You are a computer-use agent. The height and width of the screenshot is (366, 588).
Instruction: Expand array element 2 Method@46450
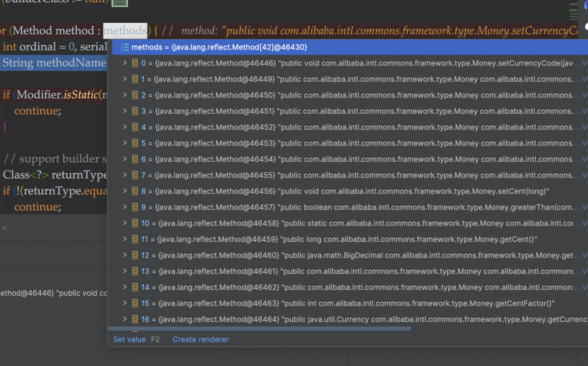[x=125, y=95]
